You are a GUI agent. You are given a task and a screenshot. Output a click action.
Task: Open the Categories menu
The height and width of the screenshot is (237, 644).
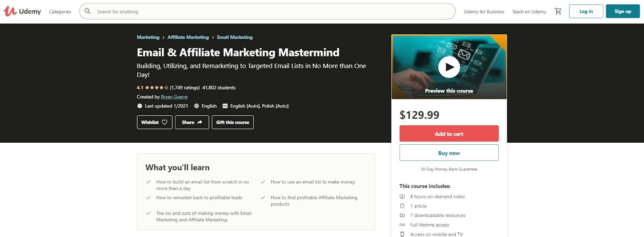(x=60, y=12)
